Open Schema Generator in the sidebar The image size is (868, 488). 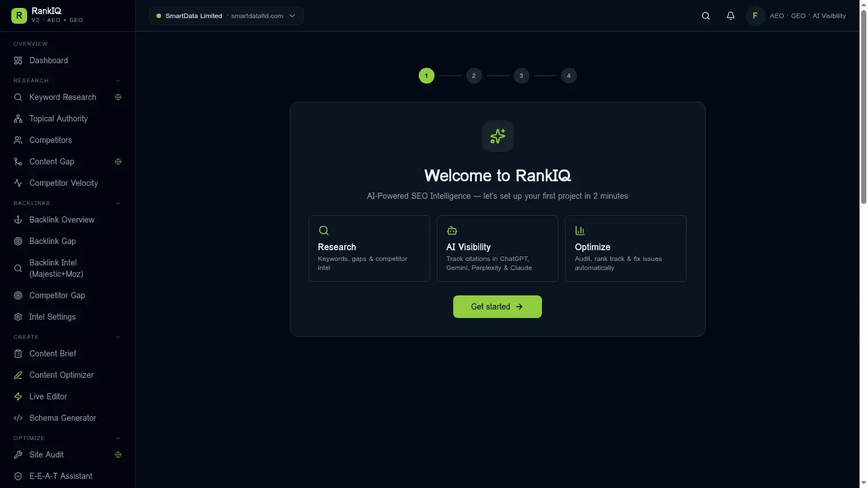68,418
